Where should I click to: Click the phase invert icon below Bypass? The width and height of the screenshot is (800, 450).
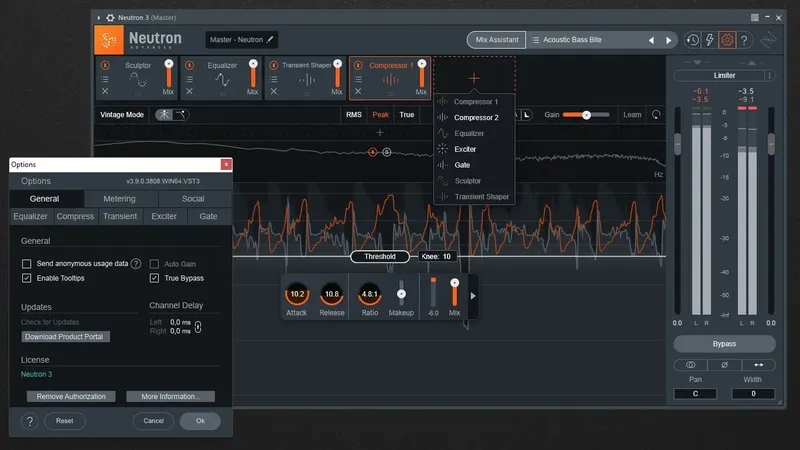pyautogui.click(x=724, y=365)
